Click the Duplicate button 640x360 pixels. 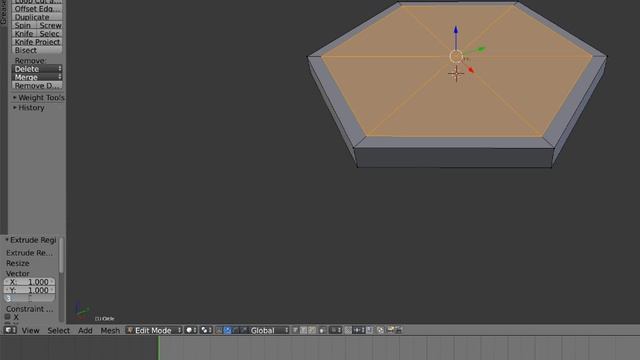[37, 17]
